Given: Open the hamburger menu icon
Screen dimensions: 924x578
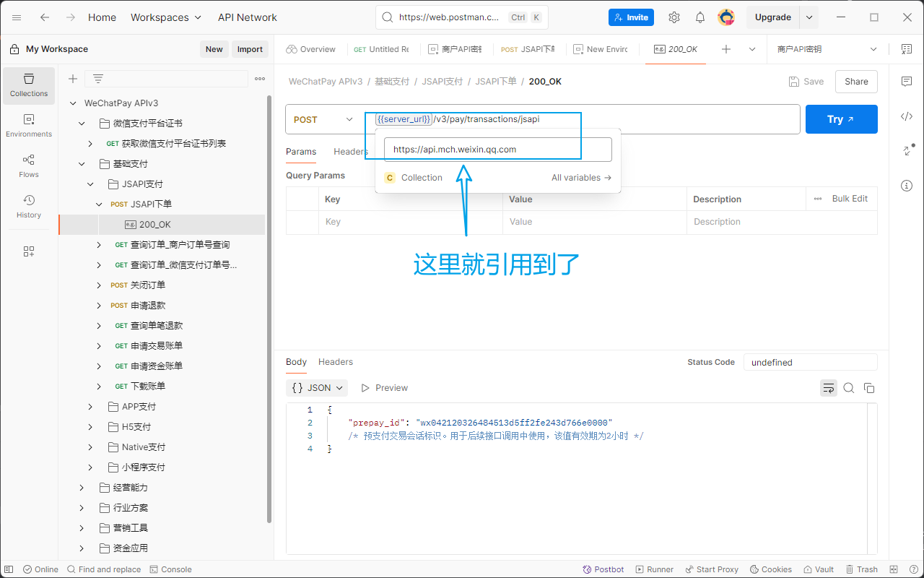Looking at the screenshot, I should pos(17,17).
